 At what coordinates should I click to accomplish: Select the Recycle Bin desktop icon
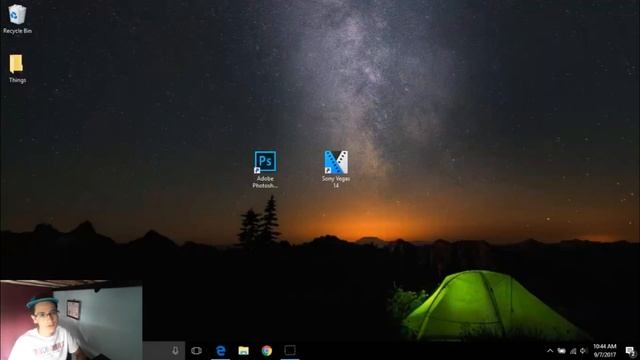pyautogui.click(x=17, y=19)
